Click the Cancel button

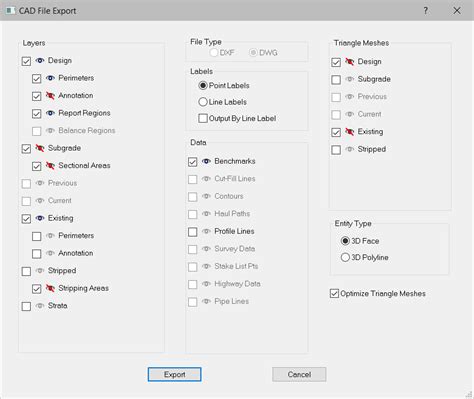pos(299,374)
